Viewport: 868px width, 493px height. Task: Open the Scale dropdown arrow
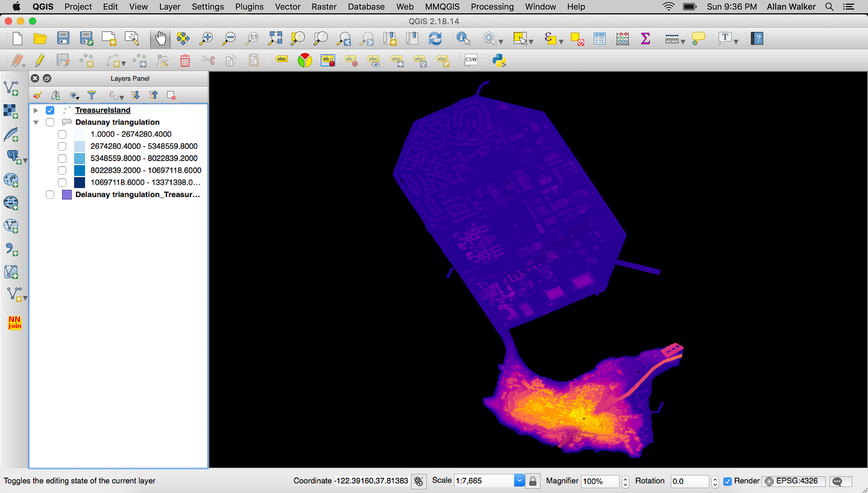[519, 480]
